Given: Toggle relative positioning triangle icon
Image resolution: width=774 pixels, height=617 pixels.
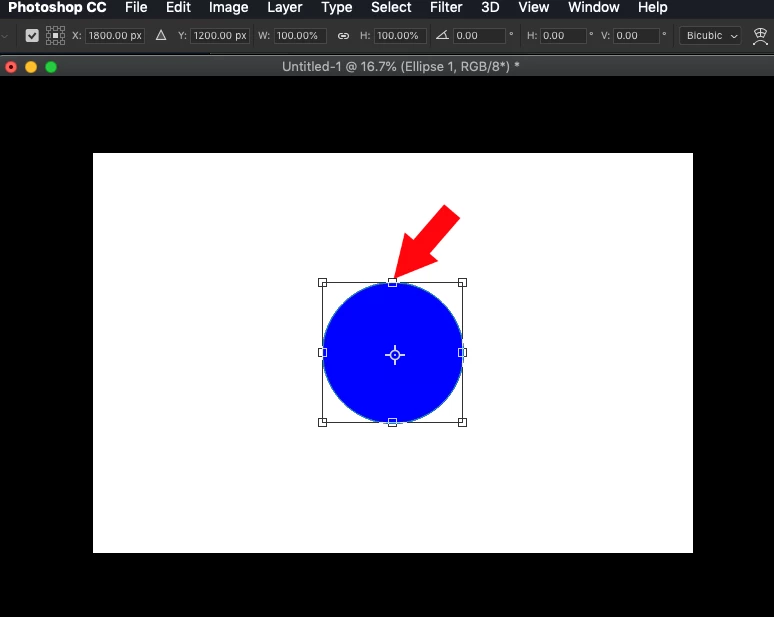Looking at the screenshot, I should 161,36.
